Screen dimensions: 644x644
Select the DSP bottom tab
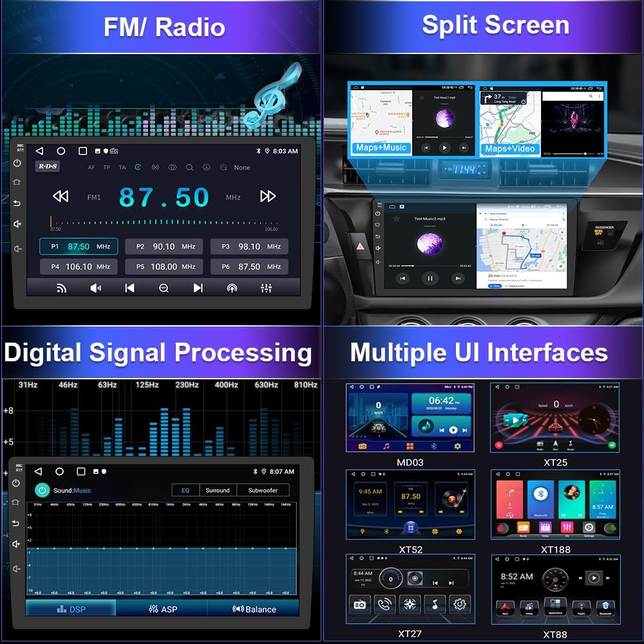[71, 609]
